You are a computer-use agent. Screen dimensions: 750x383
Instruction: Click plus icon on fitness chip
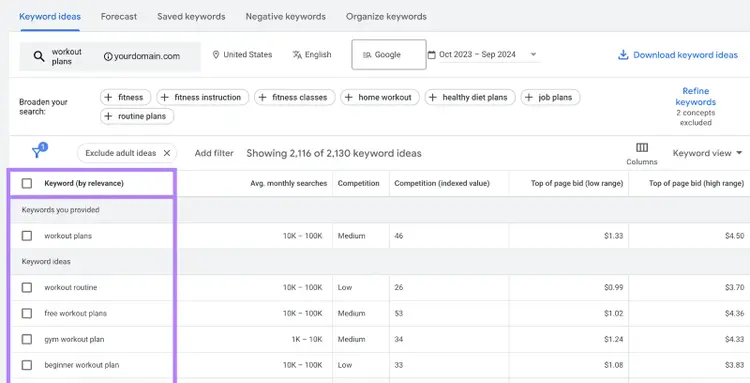[109, 98]
